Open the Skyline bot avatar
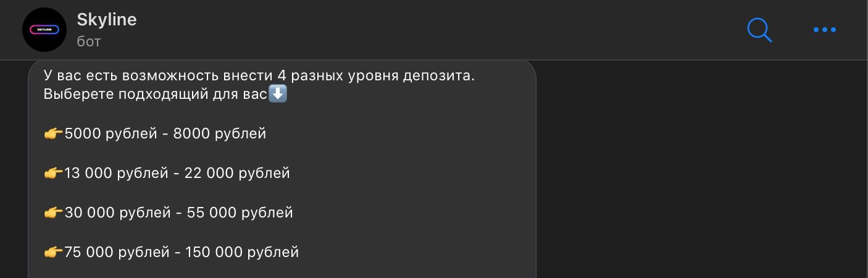This screenshot has height=278, width=868. (44, 30)
